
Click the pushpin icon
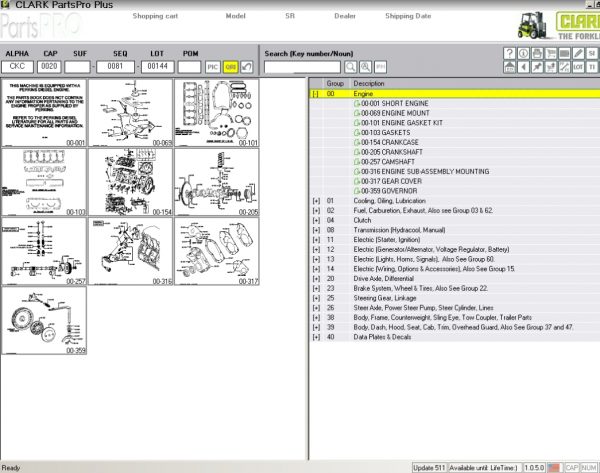click(537, 67)
